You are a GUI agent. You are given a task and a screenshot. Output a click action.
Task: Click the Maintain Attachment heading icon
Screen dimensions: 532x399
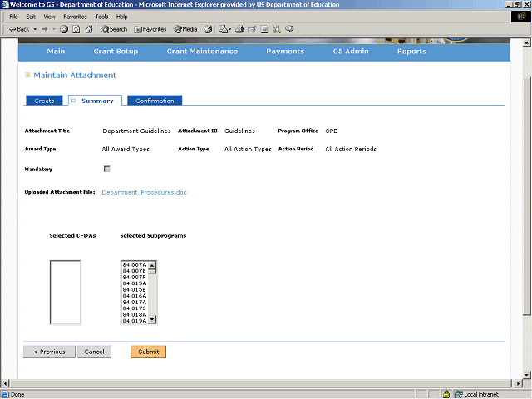point(27,75)
